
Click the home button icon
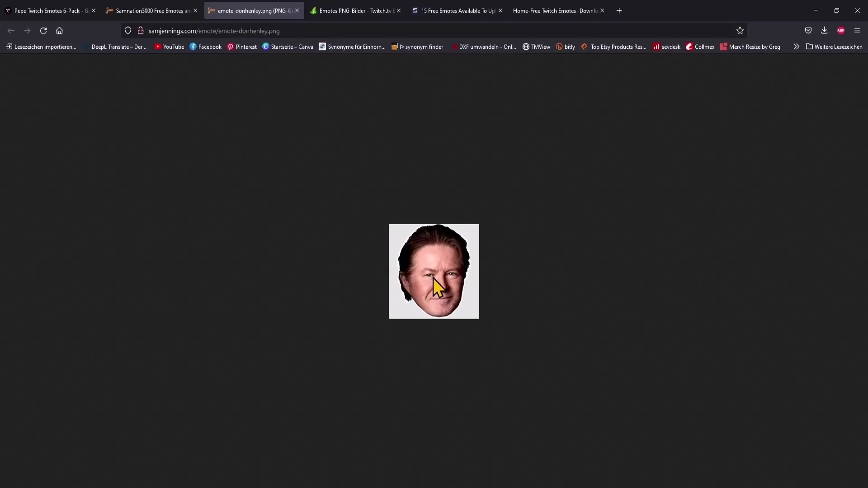[60, 30]
